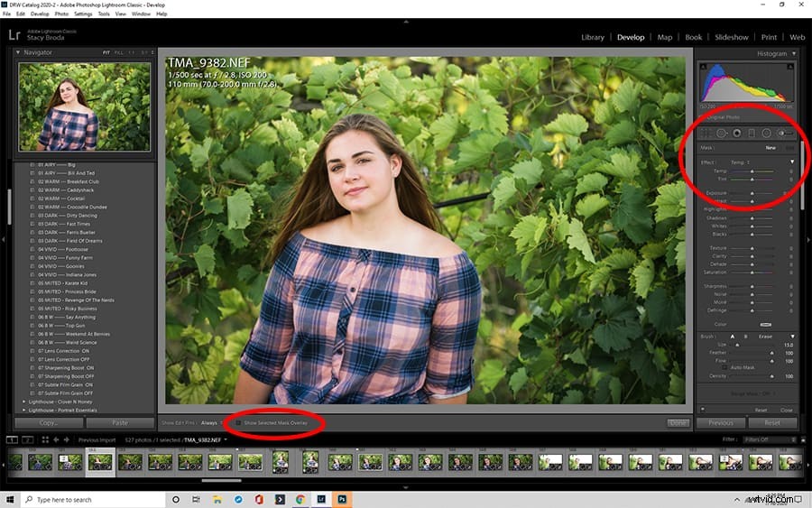Go forward with the filmstrip right arrow

coord(66,439)
